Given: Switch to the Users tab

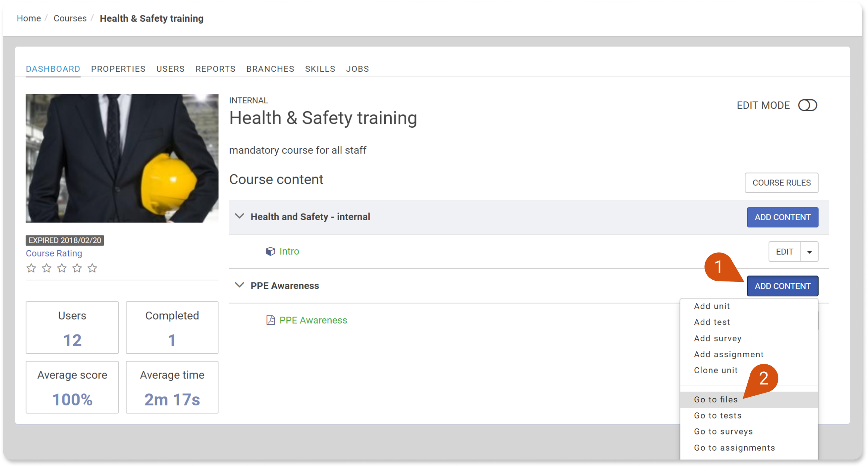Looking at the screenshot, I should [x=170, y=69].
